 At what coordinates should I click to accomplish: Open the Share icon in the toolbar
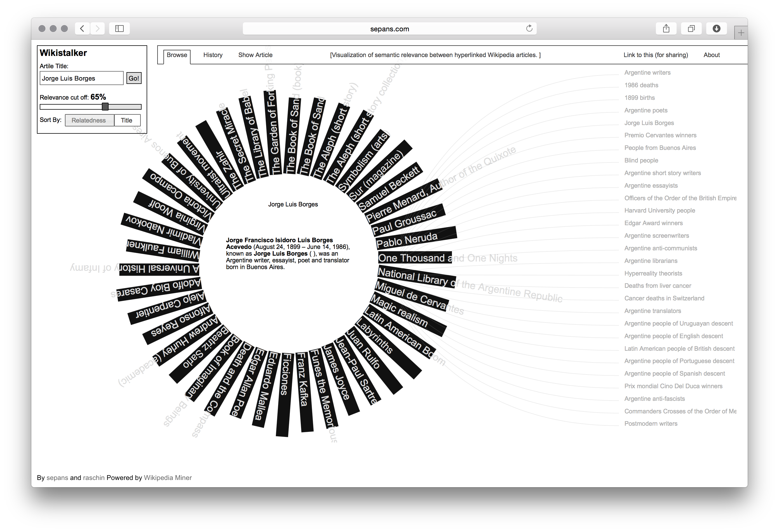pos(666,29)
